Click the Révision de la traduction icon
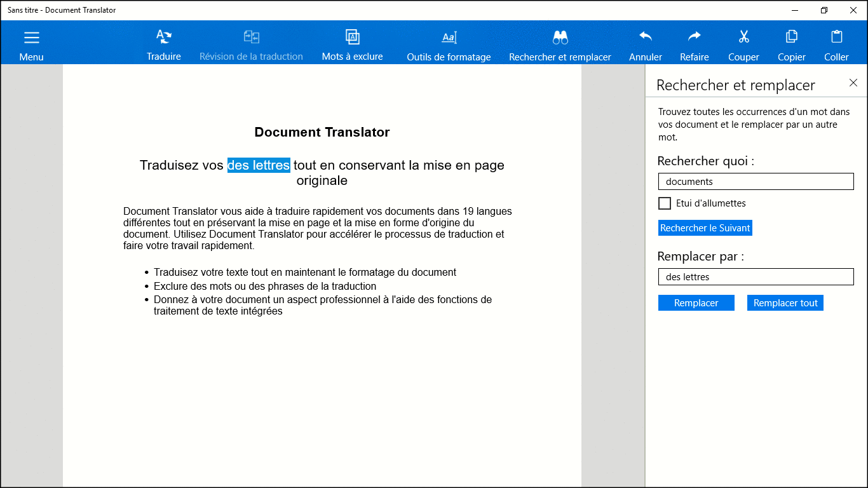This screenshot has width=868, height=488. pyautogui.click(x=251, y=37)
